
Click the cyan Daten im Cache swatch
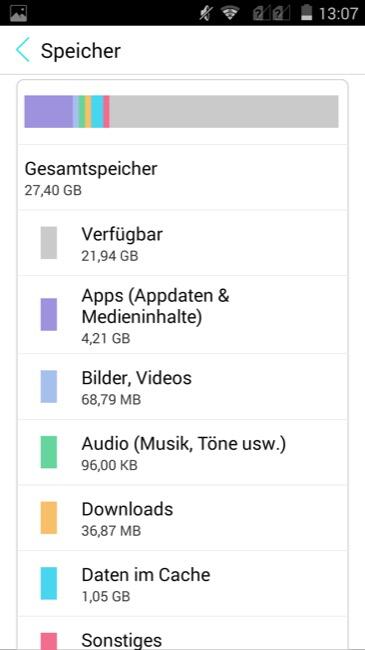click(49, 584)
